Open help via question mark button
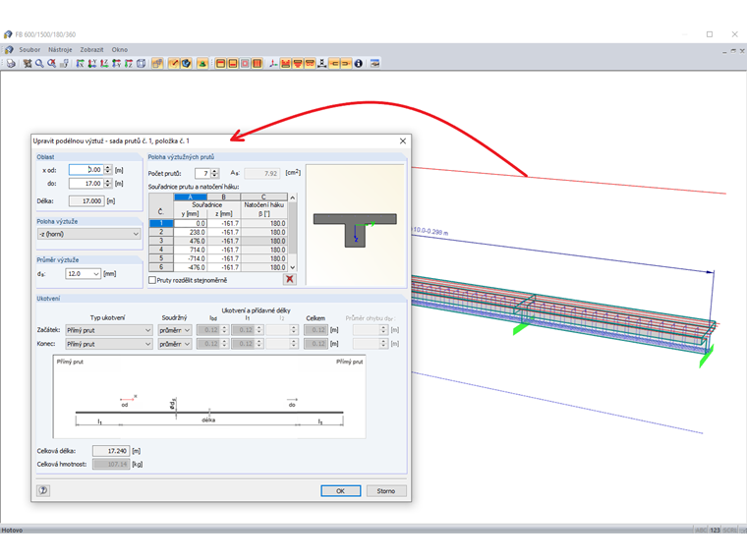This screenshot has height=560, width=747. [43, 490]
